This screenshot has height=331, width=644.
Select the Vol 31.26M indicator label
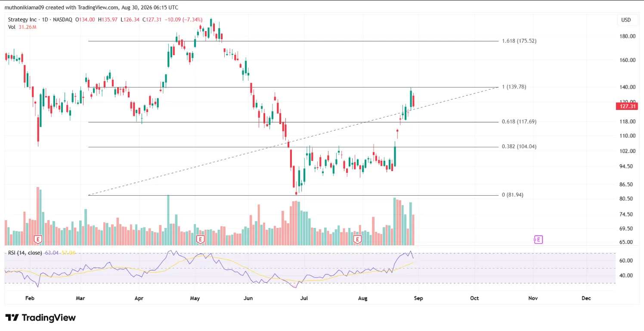22,27
